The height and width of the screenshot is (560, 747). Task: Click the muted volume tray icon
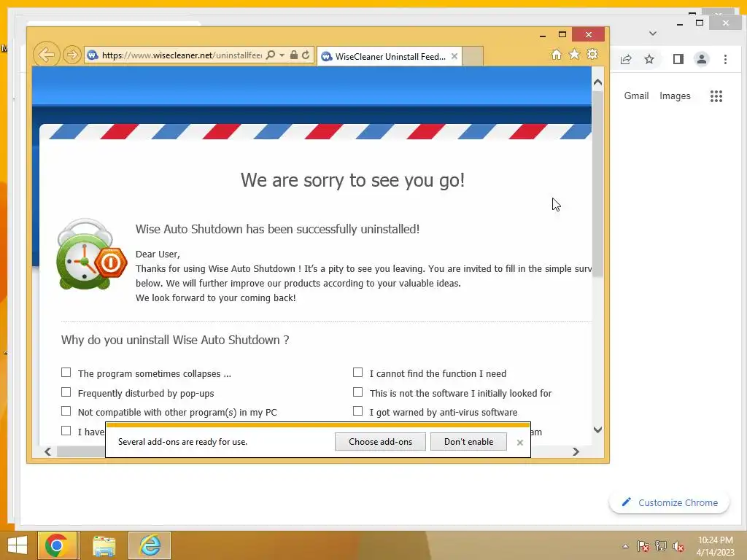click(x=678, y=546)
